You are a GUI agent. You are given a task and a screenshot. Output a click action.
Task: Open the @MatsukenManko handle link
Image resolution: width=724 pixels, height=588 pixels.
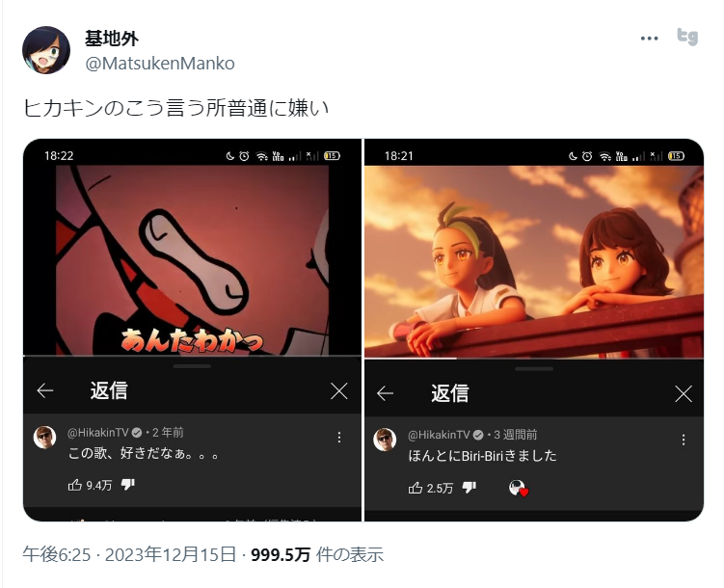click(x=160, y=64)
